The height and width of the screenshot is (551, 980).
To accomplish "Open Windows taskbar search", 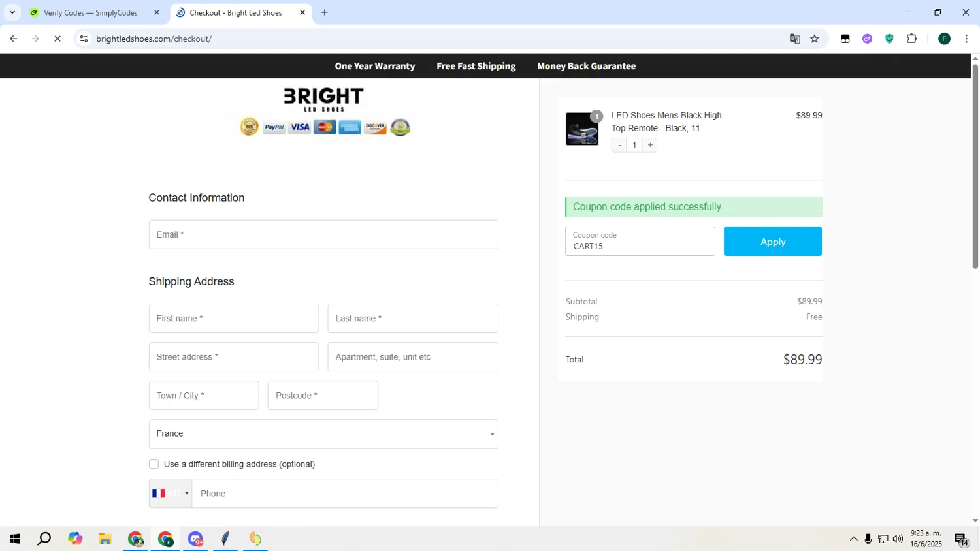I will point(44,539).
